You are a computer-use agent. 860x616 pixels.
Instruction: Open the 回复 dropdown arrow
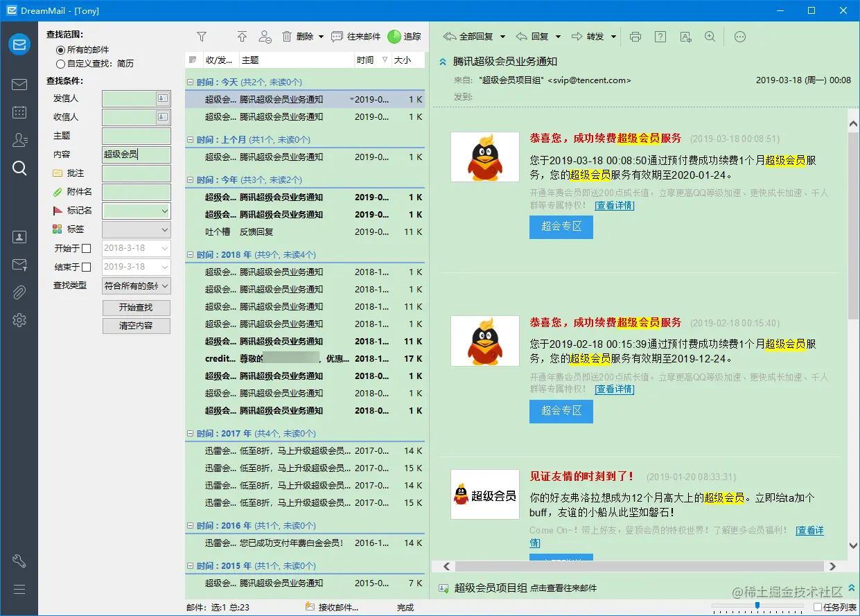[558, 37]
